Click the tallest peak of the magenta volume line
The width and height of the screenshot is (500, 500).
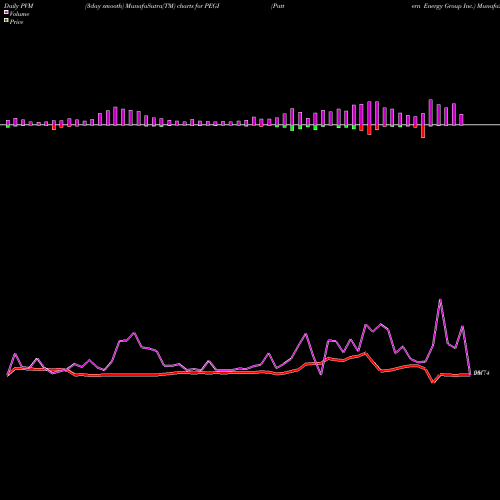coord(440,300)
